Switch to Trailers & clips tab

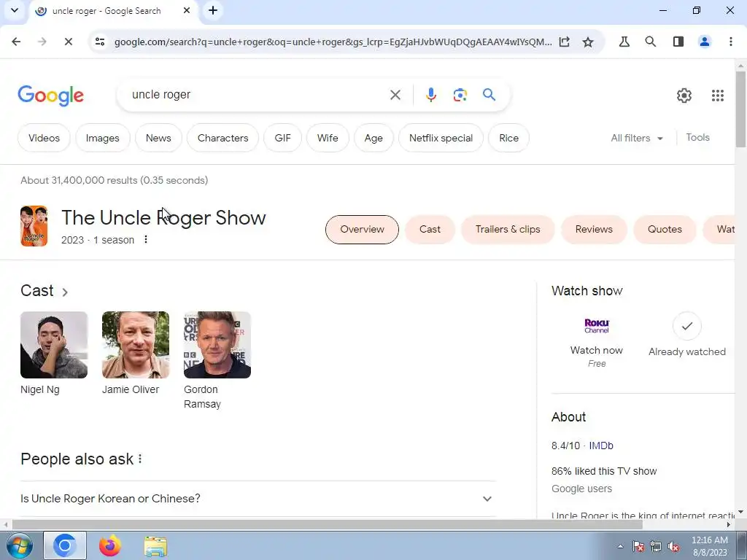click(x=508, y=230)
